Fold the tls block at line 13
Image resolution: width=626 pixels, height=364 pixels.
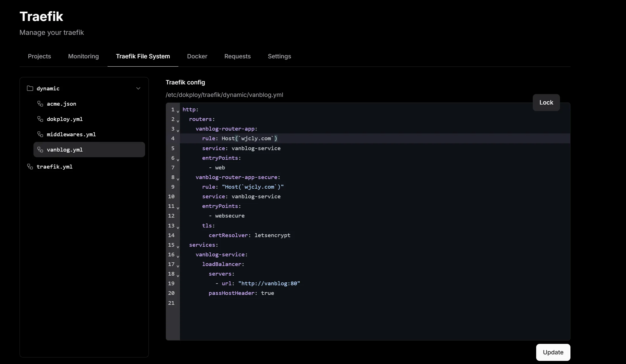click(178, 227)
